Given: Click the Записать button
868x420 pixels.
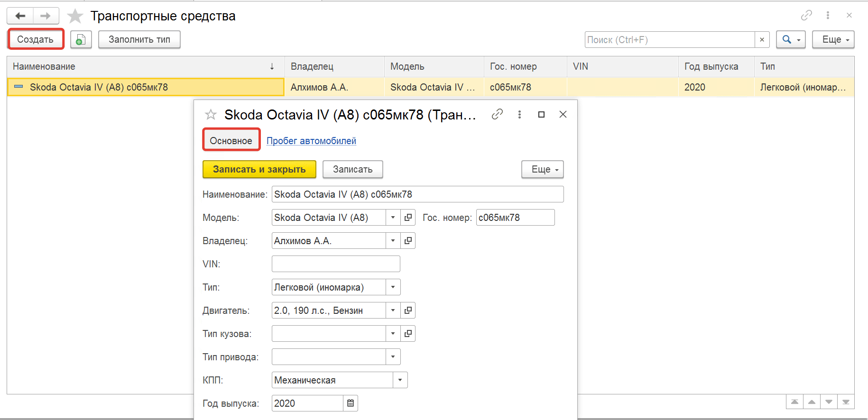Looking at the screenshot, I should pos(353,169).
